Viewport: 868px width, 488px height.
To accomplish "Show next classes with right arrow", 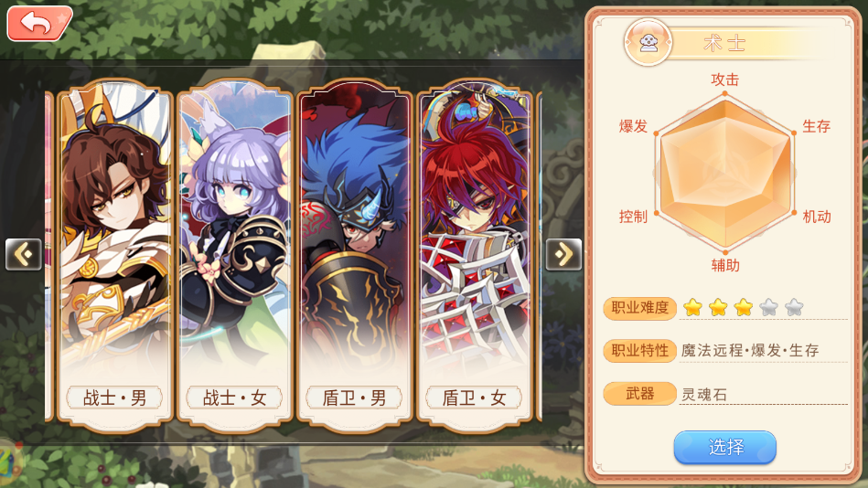I will 563,255.
